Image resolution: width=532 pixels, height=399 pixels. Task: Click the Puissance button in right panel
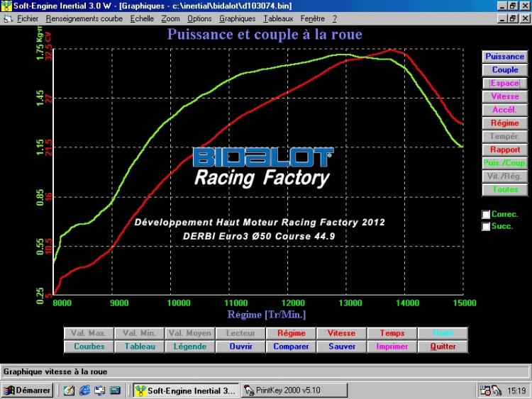(504, 57)
